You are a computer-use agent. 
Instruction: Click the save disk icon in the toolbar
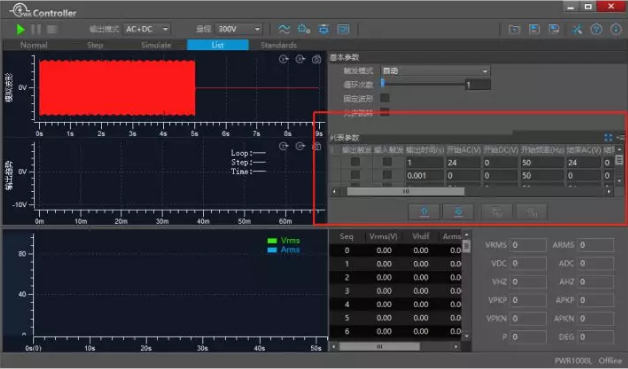point(534,29)
